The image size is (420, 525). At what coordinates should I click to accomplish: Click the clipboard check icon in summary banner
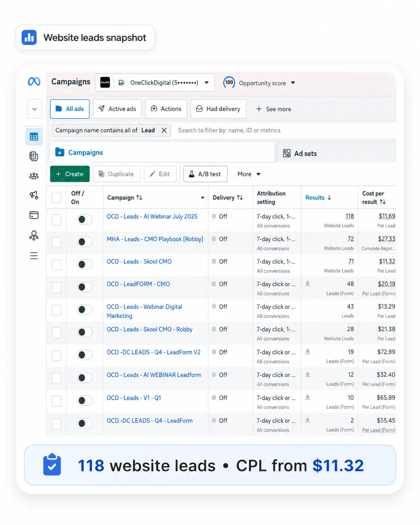[52, 465]
